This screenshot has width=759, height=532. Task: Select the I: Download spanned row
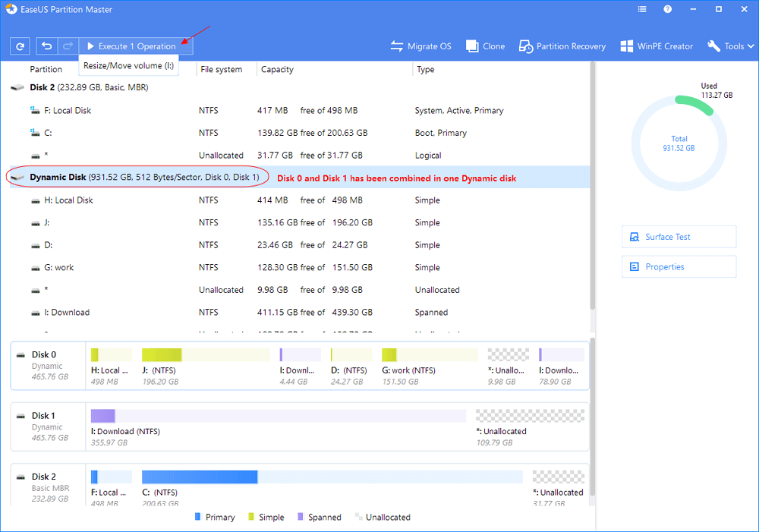300,312
